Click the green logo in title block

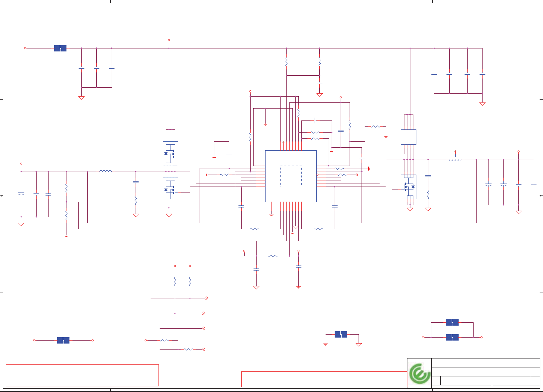click(419, 373)
